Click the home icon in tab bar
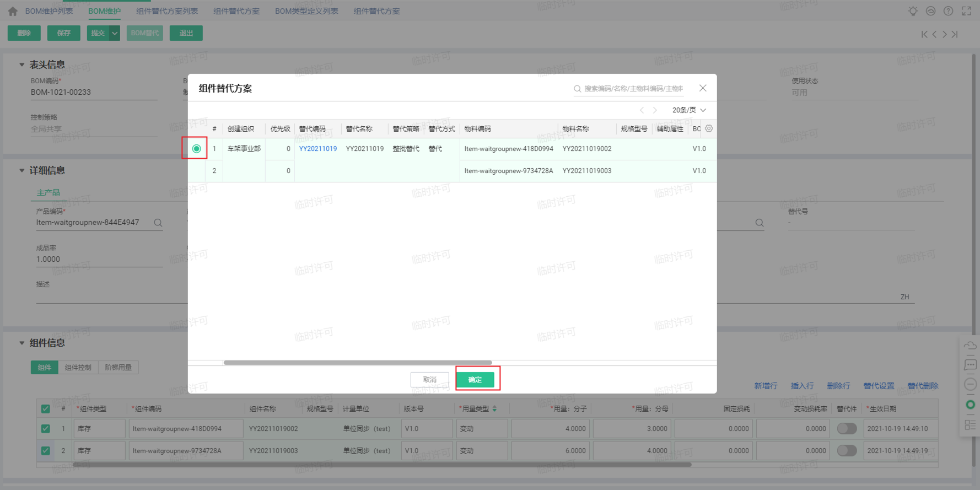The height and width of the screenshot is (490, 980). pos(13,11)
